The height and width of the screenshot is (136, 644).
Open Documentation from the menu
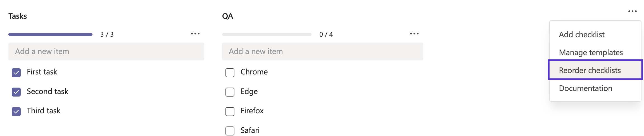point(586,88)
